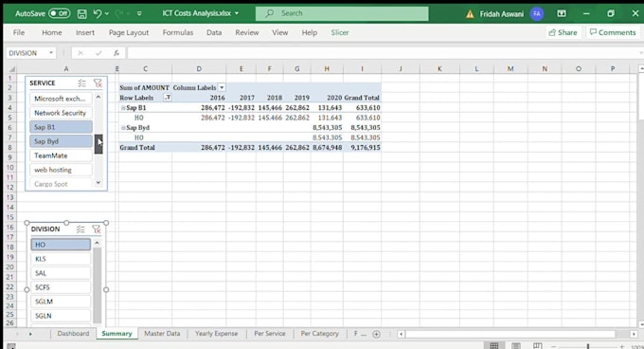Click the Undo arrow icon
Screen dimensions: 644x349
tap(97, 13)
